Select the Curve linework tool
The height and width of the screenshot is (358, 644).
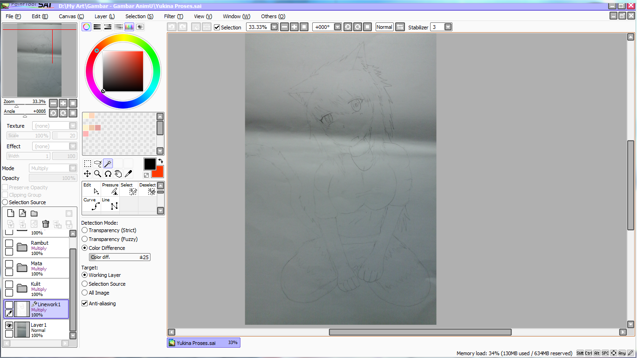click(91, 203)
